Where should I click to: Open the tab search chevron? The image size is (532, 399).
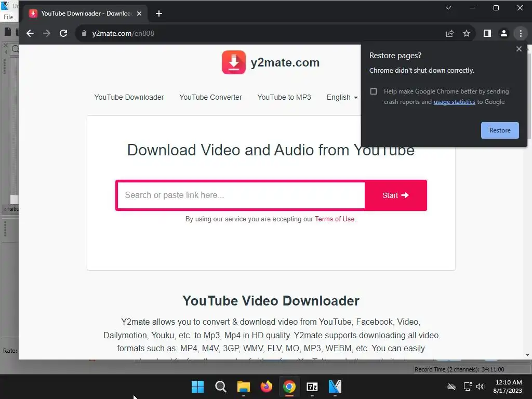click(448, 8)
